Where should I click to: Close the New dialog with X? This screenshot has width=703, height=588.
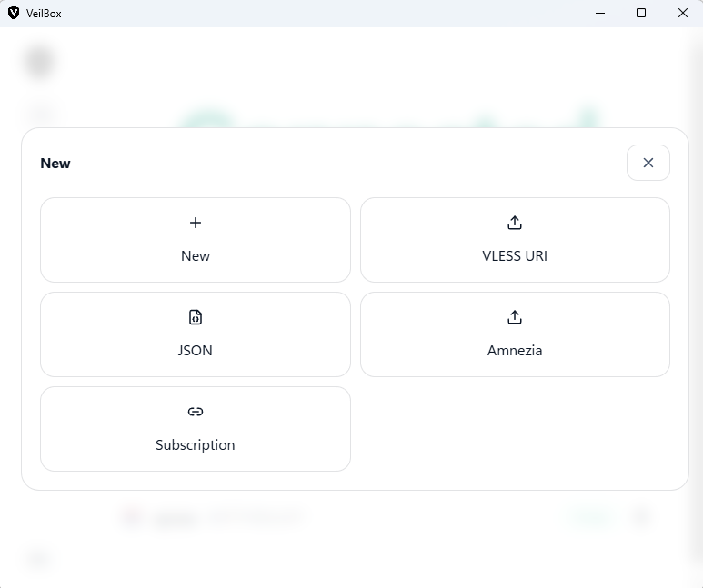(x=648, y=163)
